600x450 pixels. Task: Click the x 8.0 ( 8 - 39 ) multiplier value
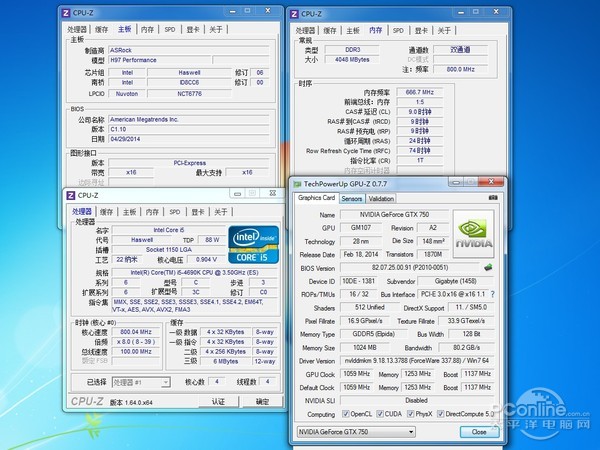(x=136, y=342)
